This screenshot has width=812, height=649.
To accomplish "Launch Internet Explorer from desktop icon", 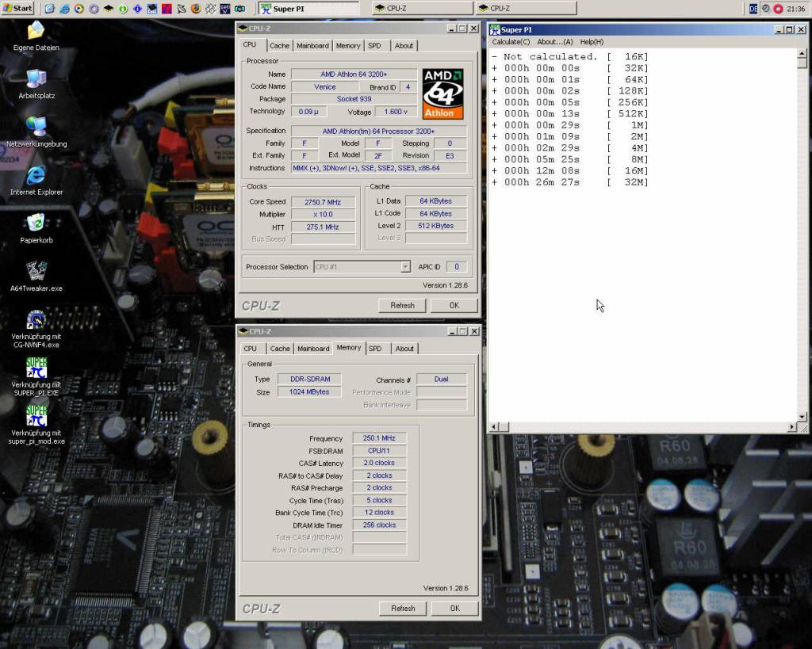I will pyautogui.click(x=36, y=175).
